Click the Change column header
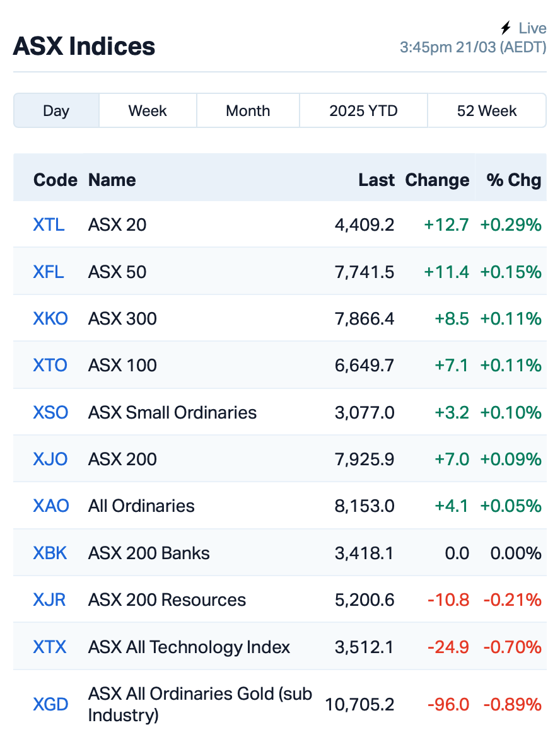 click(437, 181)
